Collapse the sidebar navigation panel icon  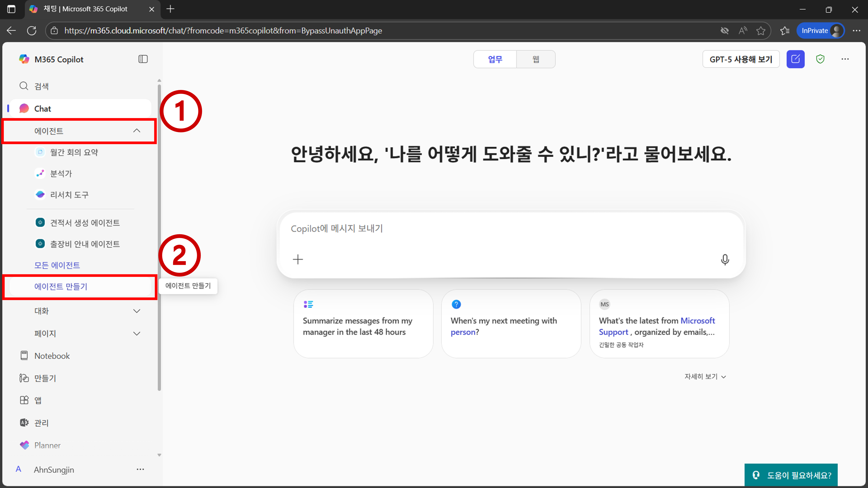[143, 59]
